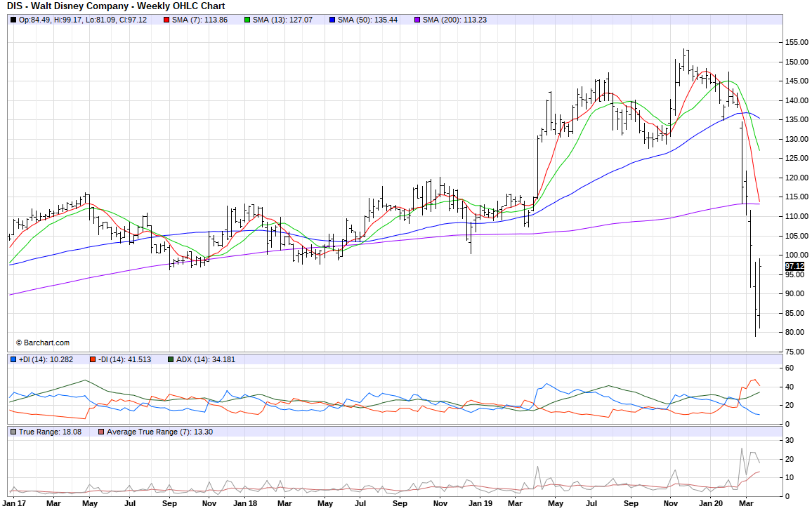Click the chart title 'DIS - Walt Disney Company'

coord(67,6)
